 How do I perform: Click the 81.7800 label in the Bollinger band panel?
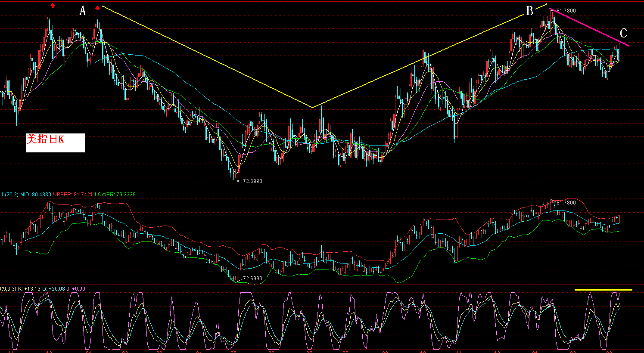pos(566,202)
